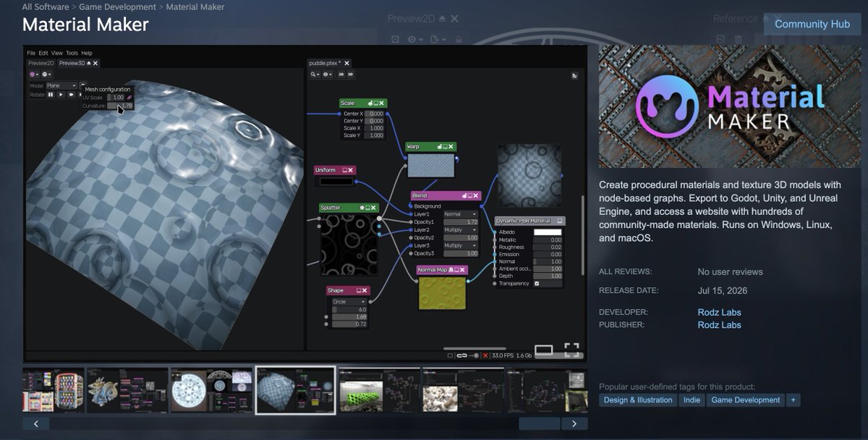Viewport: 868px width, 440px height.
Task: Minimize the Scale node
Action: [x=376, y=103]
